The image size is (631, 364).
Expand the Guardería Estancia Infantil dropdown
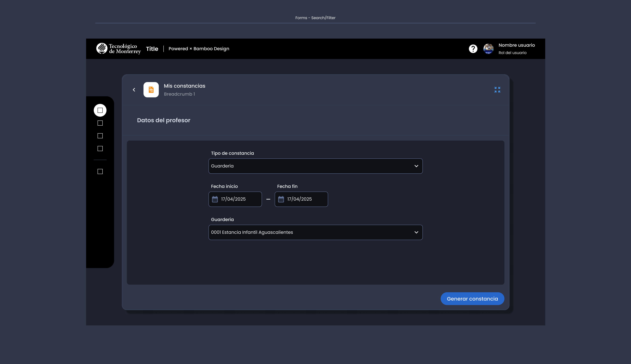click(315, 232)
